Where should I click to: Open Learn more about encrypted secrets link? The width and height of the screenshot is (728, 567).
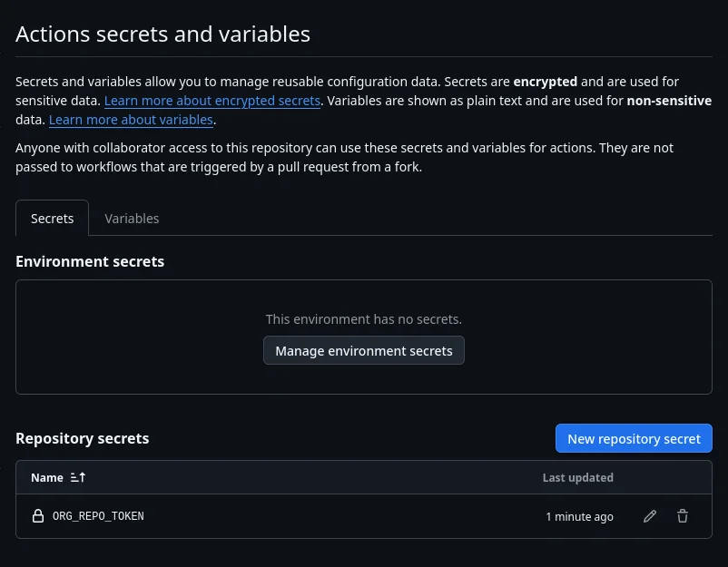click(x=212, y=101)
